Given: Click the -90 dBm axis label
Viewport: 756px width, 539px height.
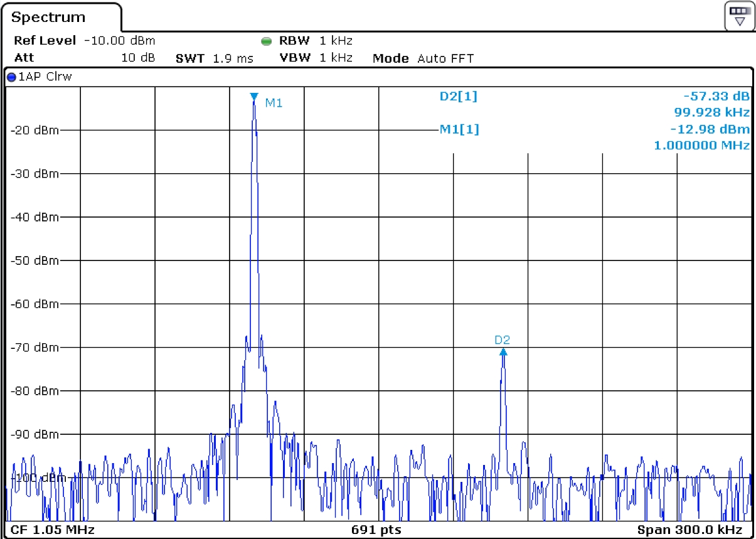Looking at the screenshot, I should [35, 434].
